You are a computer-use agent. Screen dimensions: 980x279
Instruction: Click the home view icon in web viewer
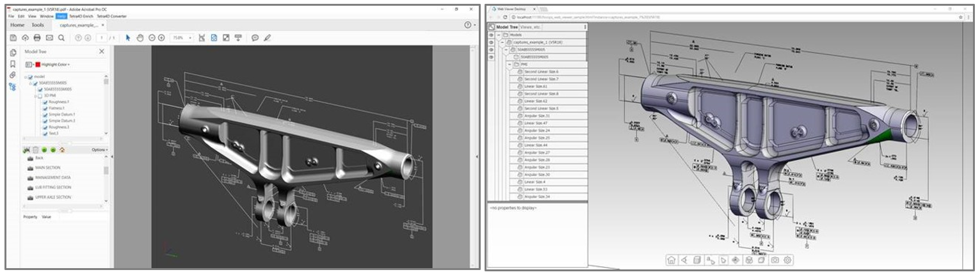[x=671, y=260]
